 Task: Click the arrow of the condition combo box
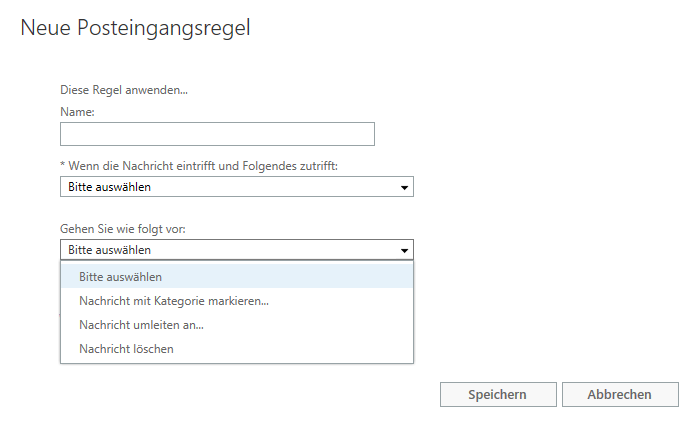(x=404, y=188)
